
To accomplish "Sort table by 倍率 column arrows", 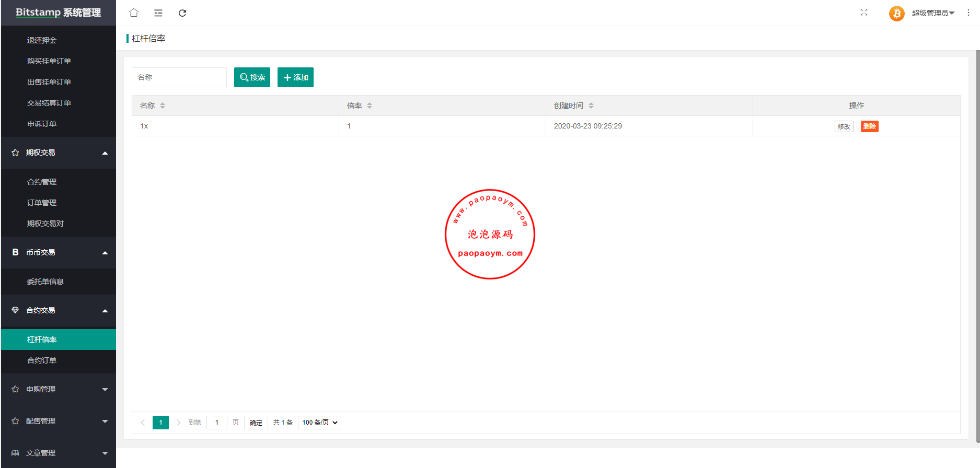I will point(370,106).
